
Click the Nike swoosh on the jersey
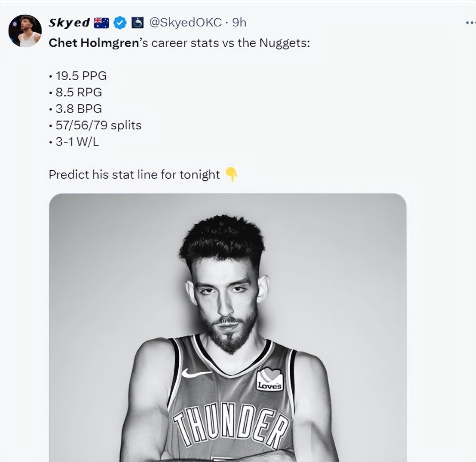pyautogui.click(x=196, y=374)
